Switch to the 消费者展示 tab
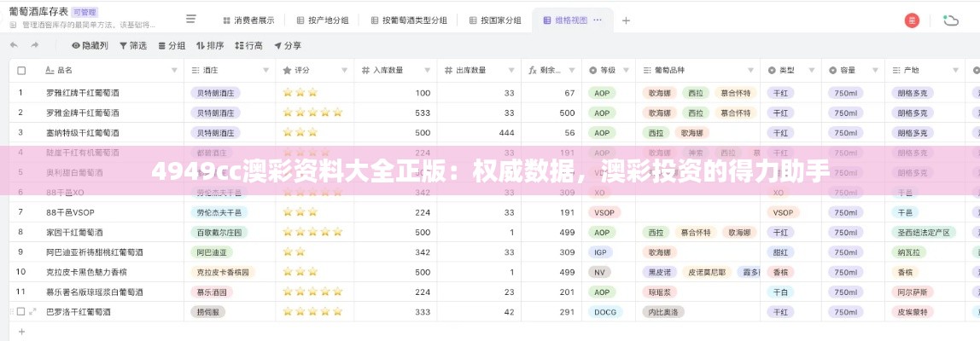Screen dimensions: 980x341 click(248, 20)
